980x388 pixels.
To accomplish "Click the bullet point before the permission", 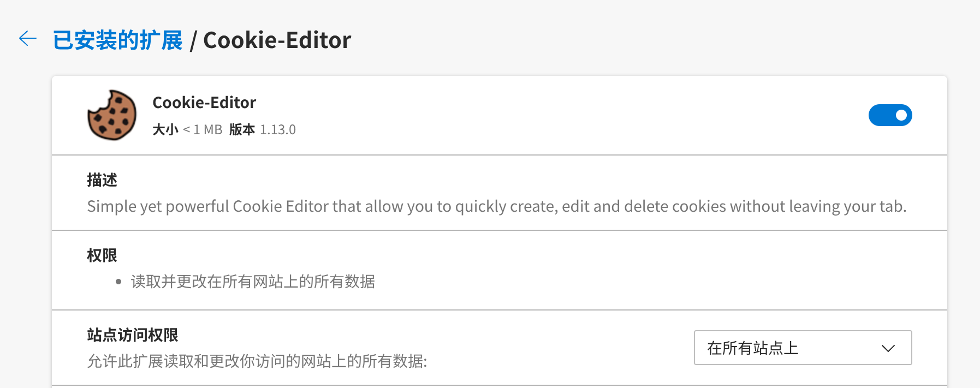I will click(118, 282).
